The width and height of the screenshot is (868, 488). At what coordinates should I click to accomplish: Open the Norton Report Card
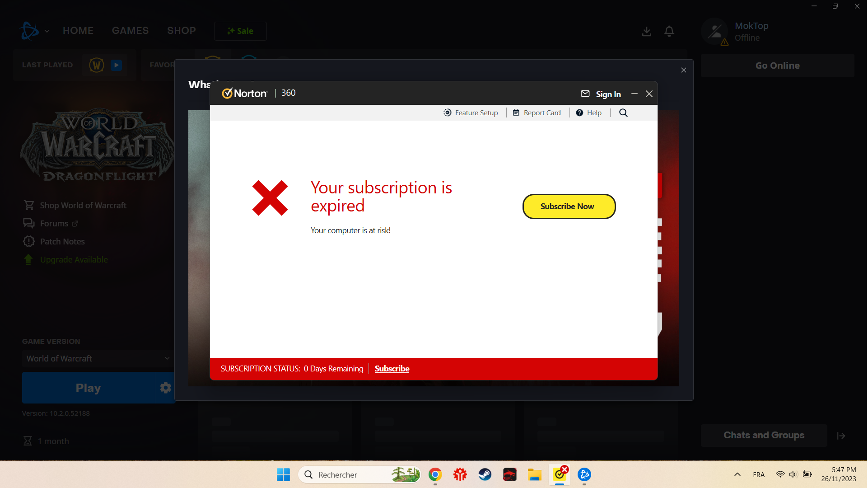(537, 113)
